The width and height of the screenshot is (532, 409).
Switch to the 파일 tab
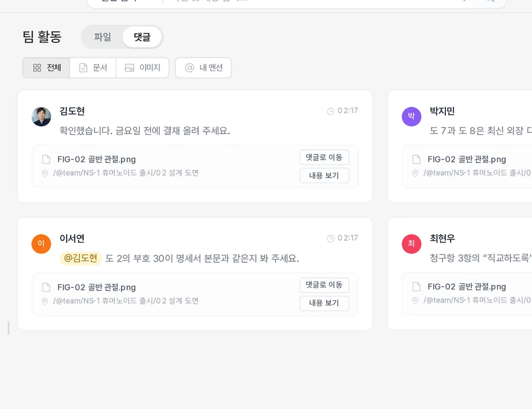[x=102, y=37]
